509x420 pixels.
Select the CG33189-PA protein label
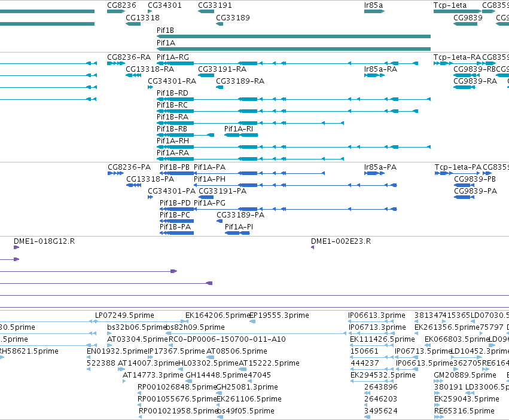click(x=240, y=215)
